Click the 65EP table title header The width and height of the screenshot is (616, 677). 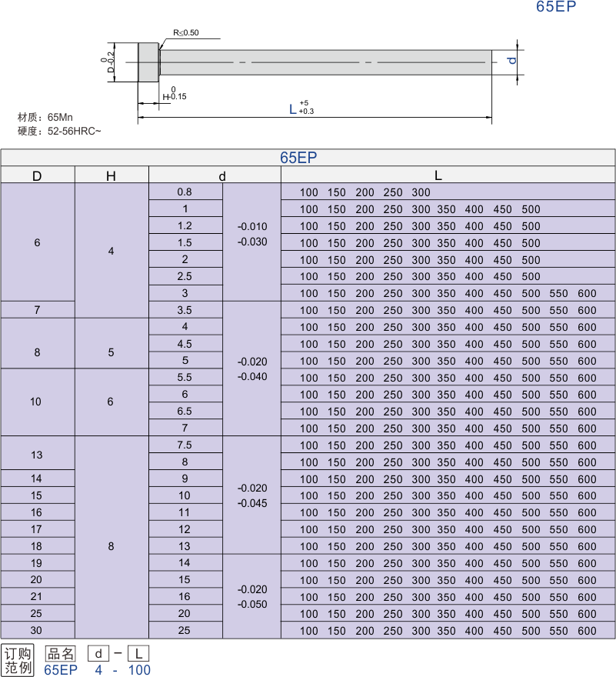pos(298,158)
